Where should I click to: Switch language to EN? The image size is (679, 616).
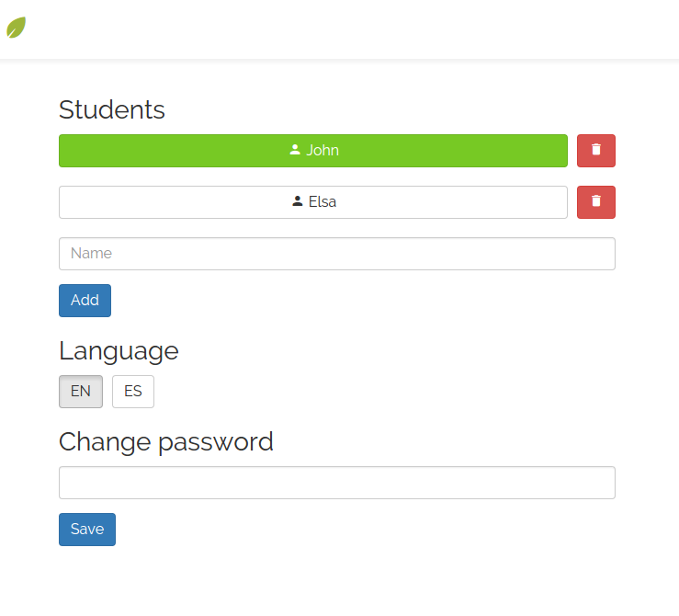pos(81,392)
